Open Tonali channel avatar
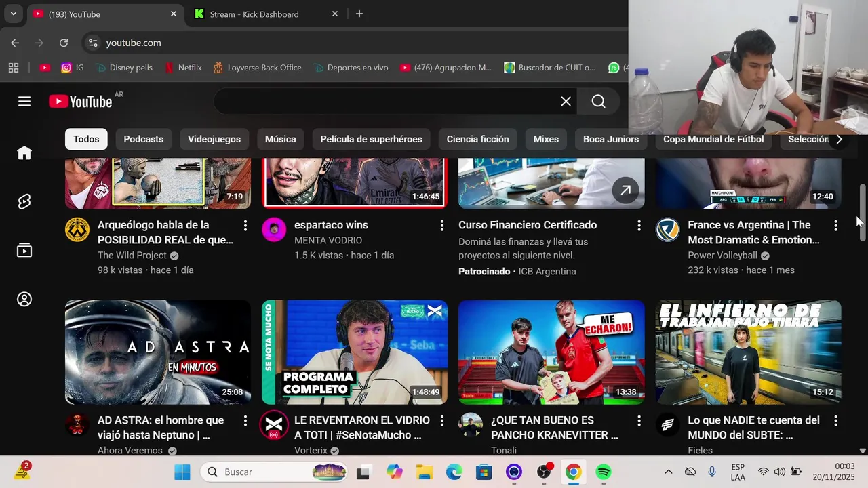Screen dimensions: 868x488 tap(471, 425)
